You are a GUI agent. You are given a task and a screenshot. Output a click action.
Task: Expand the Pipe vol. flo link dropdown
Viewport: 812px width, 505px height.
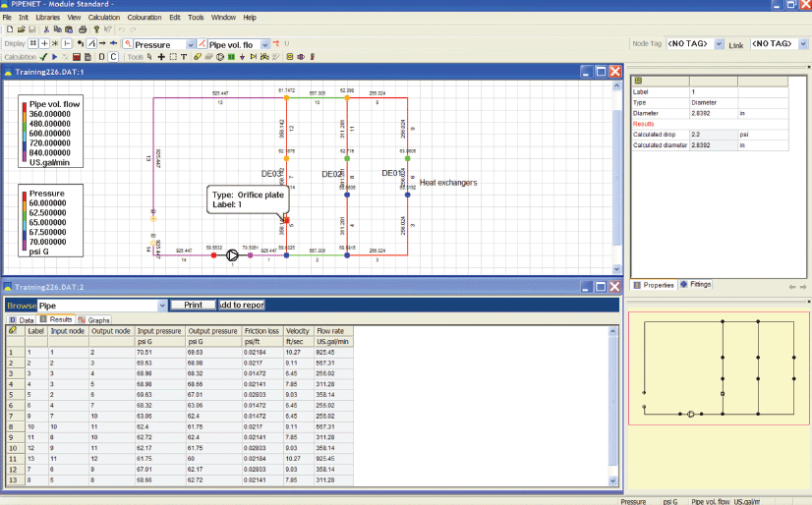(x=265, y=45)
